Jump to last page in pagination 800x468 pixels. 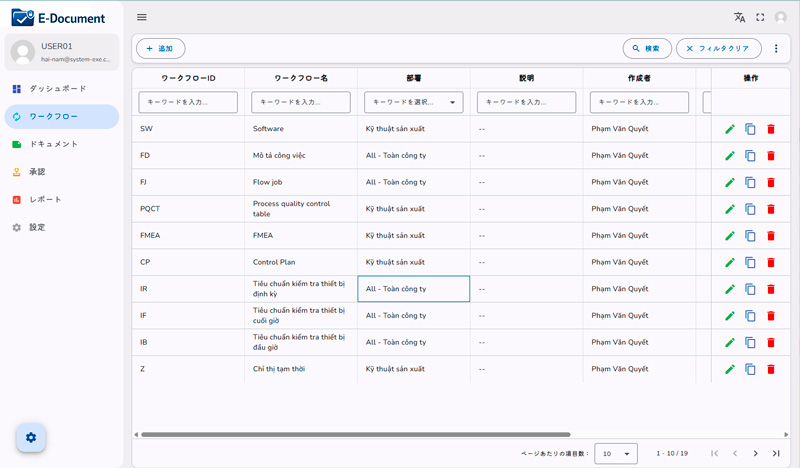[x=776, y=453]
